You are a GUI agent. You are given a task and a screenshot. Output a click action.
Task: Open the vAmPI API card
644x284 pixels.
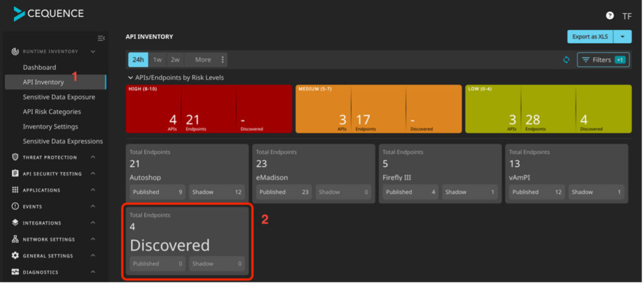567,173
